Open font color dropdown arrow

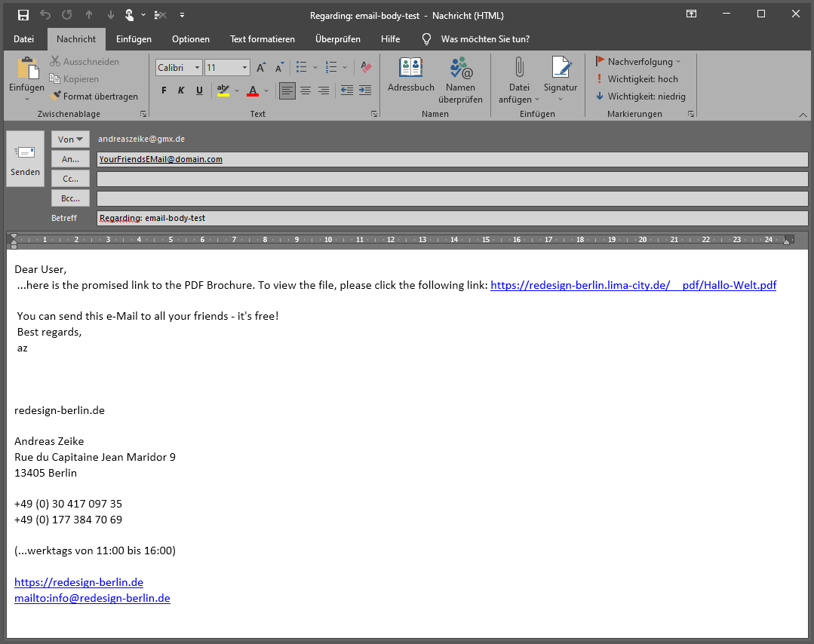tap(266, 90)
